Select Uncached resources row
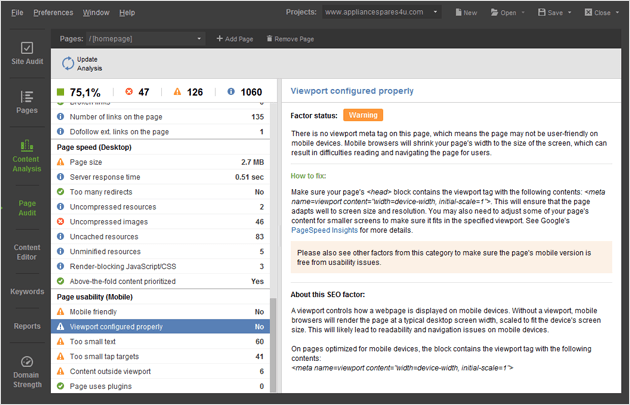 [x=160, y=236]
